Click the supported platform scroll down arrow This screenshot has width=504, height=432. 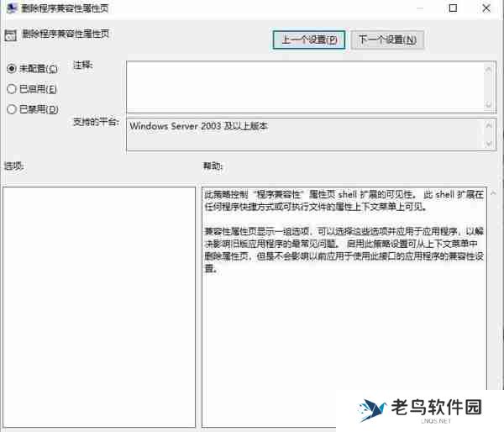coord(489,144)
